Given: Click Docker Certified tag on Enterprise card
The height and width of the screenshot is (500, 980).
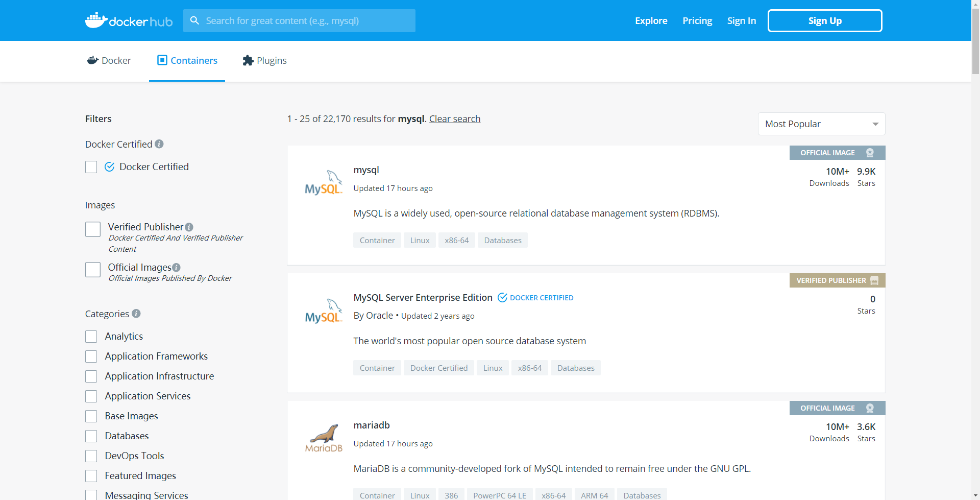Looking at the screenshot, I should tap(439, 368).
